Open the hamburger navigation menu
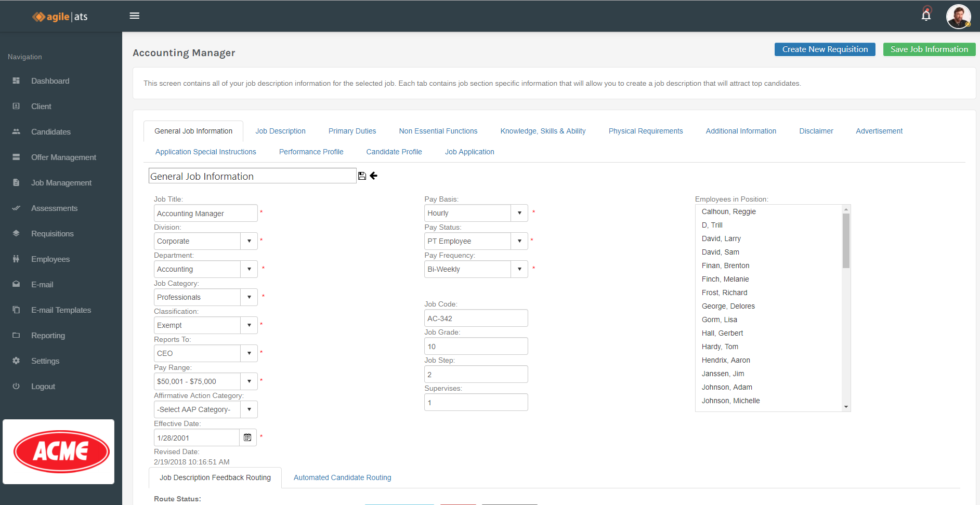This screenshot has height=505, width=980. tap(134, 16)
